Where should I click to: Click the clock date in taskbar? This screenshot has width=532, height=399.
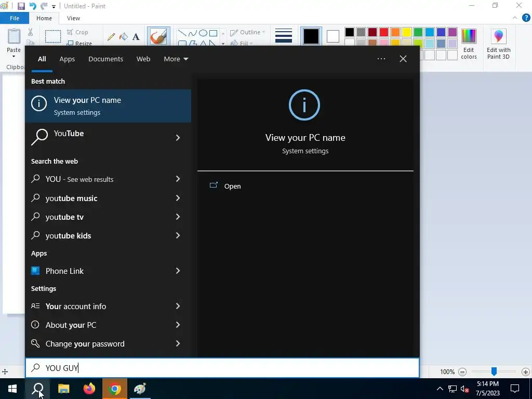point(487,389)
